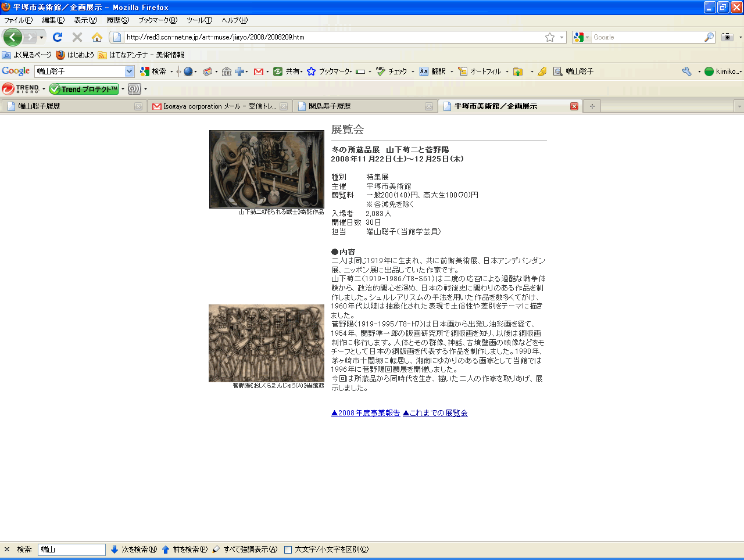Click the Gmail icon in Google Toolbar
The width and height of the screenshot is (744, 560).
tap(259, 71)
